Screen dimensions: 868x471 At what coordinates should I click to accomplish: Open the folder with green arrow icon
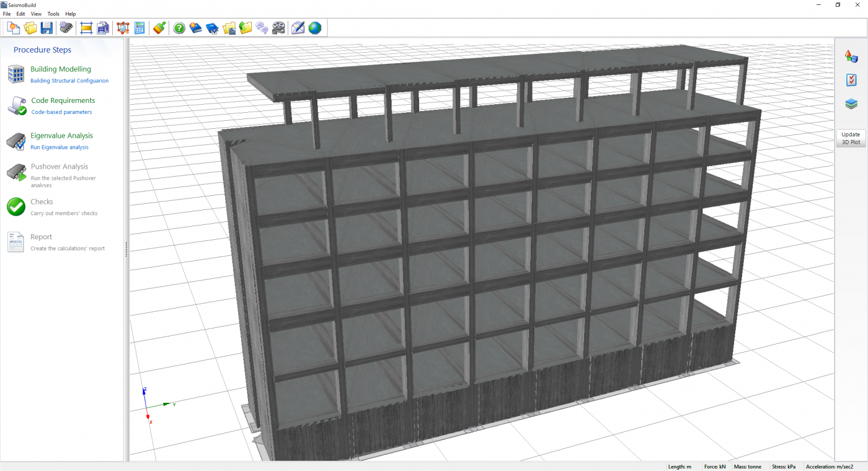coord(246,28)
